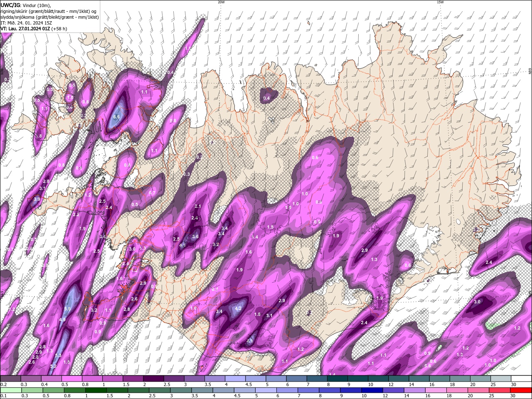Click the 5.2 precipitation value on the map

coord(53,366)
